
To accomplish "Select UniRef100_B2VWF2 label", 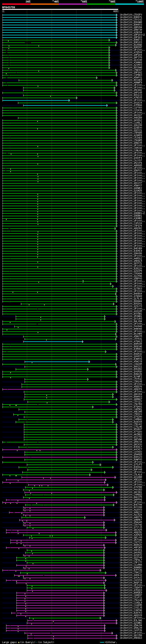I will pyautogui.click(x=131, y=376).
